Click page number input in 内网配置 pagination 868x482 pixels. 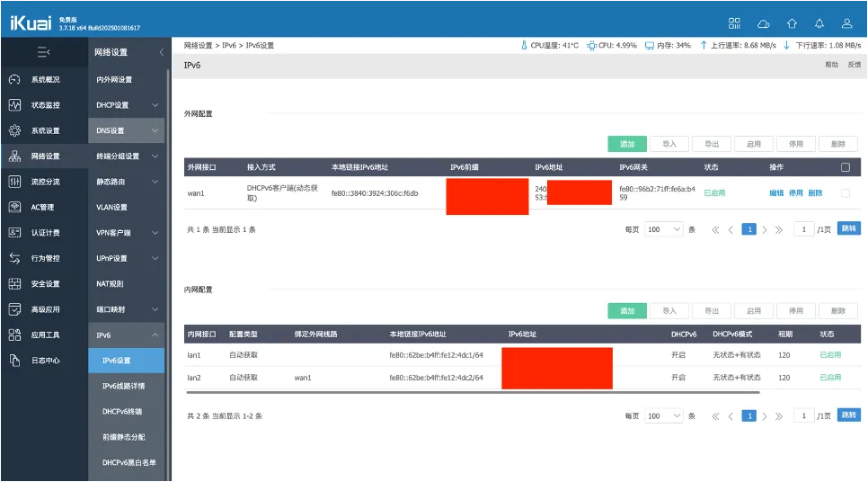click(804, 415)
